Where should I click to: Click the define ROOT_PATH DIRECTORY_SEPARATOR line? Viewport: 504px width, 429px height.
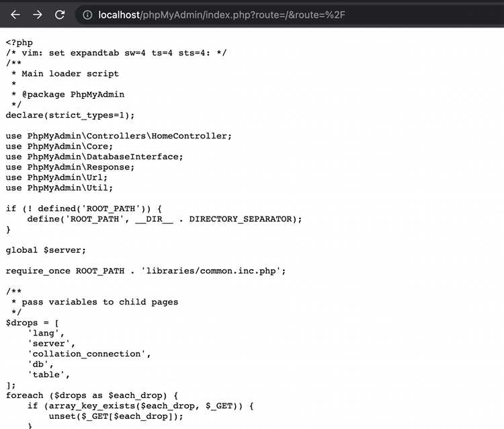click(x=165, y=219)
